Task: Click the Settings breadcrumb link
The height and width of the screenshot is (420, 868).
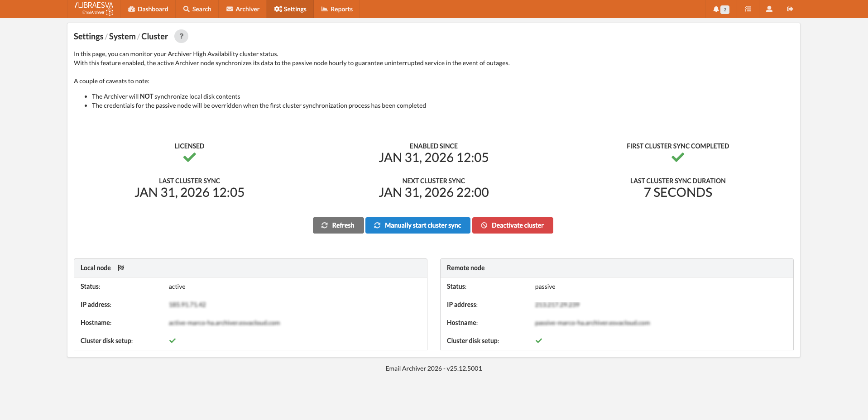Action: click(88, 36)
